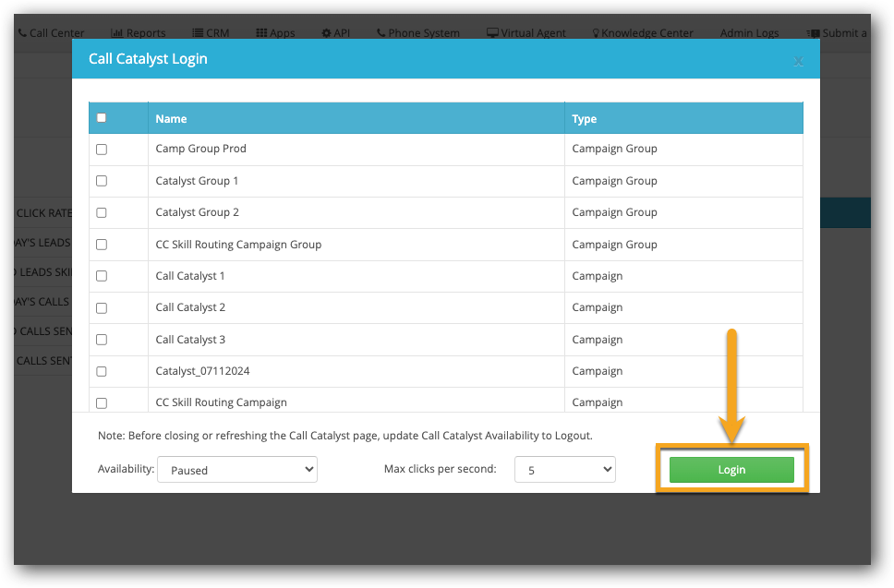This screenshot has height=588, width=894.
Task: Click the Catalyst Group 2 name cell
Action: [356, 212]
